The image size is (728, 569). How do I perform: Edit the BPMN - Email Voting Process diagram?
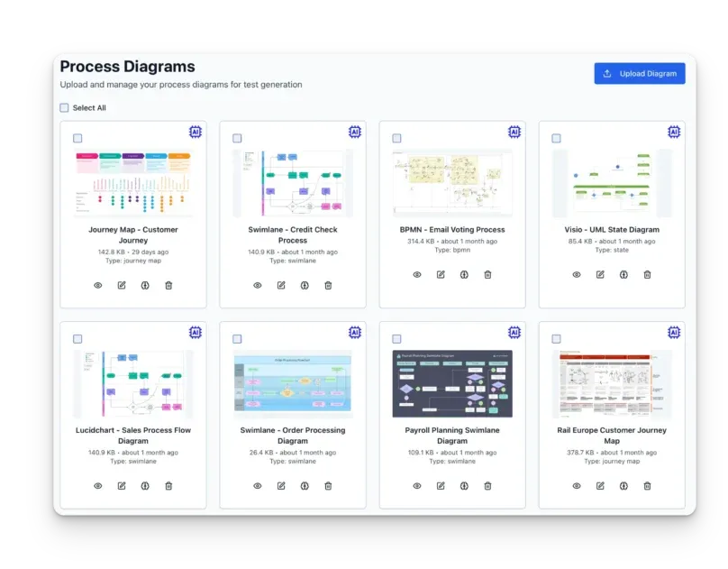pos(441,274)
